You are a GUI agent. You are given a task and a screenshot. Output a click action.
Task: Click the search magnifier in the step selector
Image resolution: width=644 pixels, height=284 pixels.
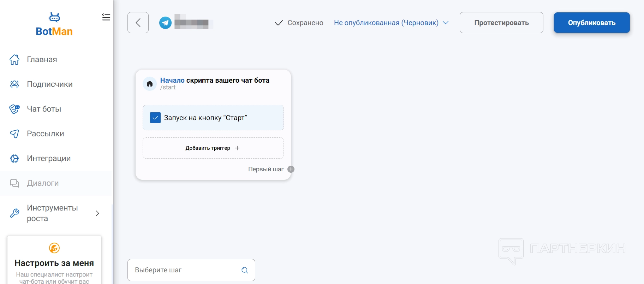245,270
